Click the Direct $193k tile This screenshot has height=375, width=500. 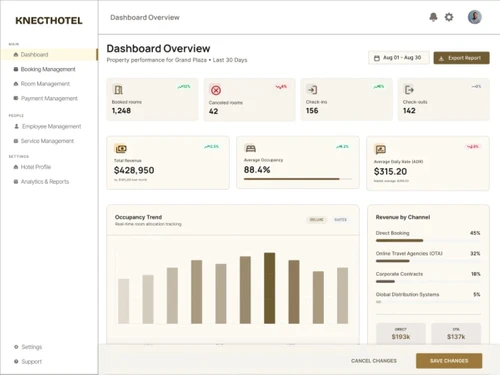(x=401, y=333)
